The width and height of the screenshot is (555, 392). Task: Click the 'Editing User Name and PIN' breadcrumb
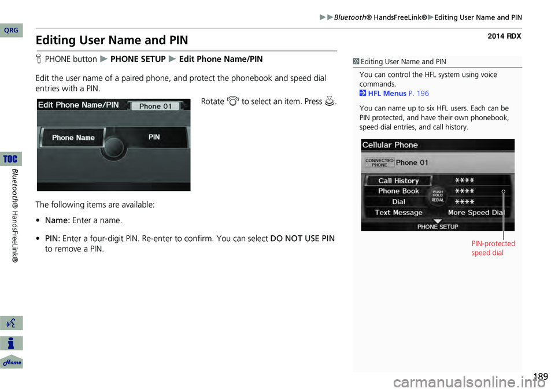(478, 17)
